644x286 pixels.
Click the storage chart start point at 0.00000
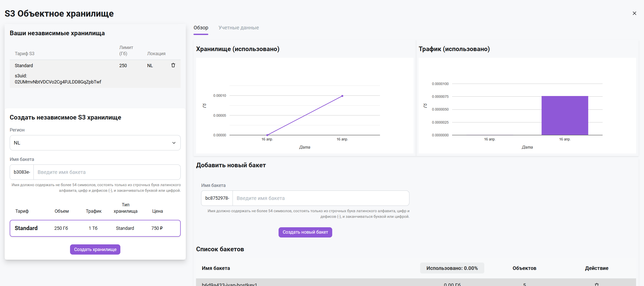click(x=267, y=135)
